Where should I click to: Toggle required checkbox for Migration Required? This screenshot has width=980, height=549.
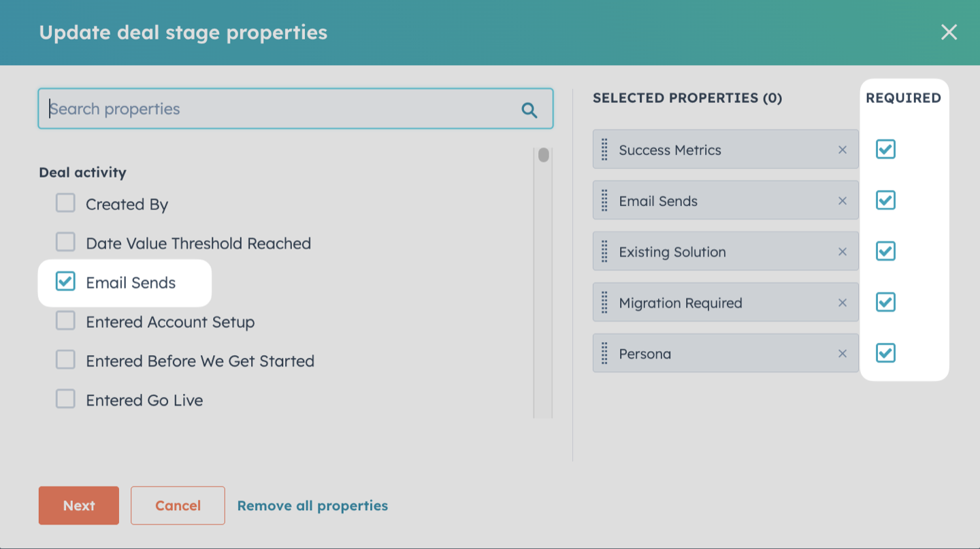[885, 302]
